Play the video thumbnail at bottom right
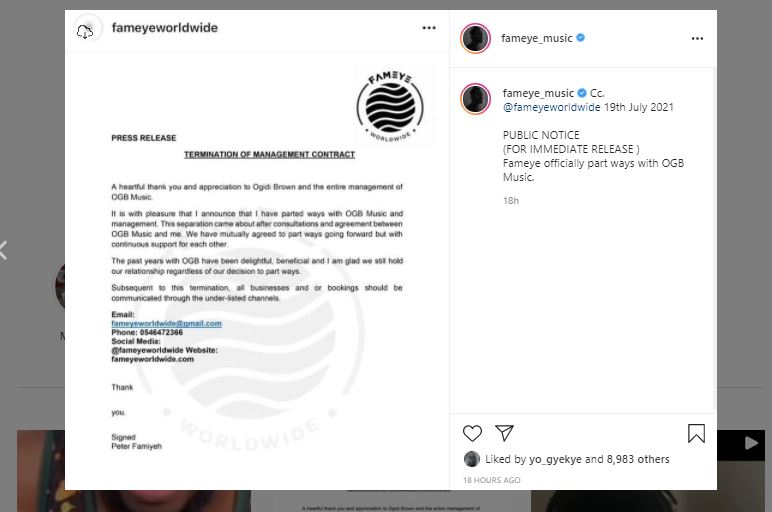Screen dimensions: 772x512 [x=751, y=443]
